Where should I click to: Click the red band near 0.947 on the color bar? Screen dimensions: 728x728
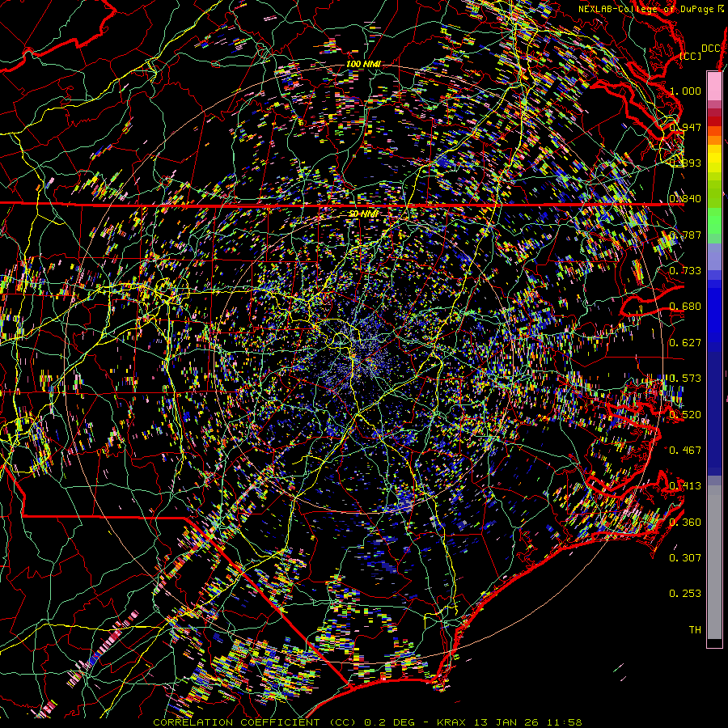(714, 121)
